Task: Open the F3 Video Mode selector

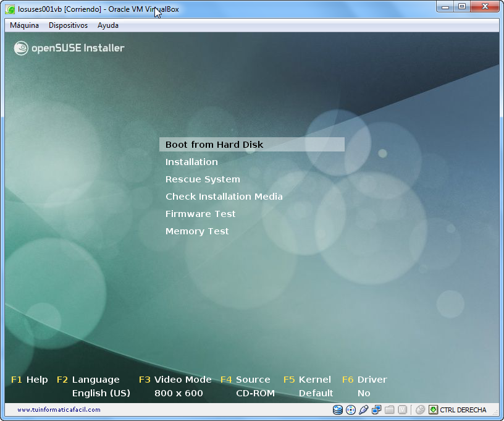Action: pyautogui.click(x=175, y=380)
